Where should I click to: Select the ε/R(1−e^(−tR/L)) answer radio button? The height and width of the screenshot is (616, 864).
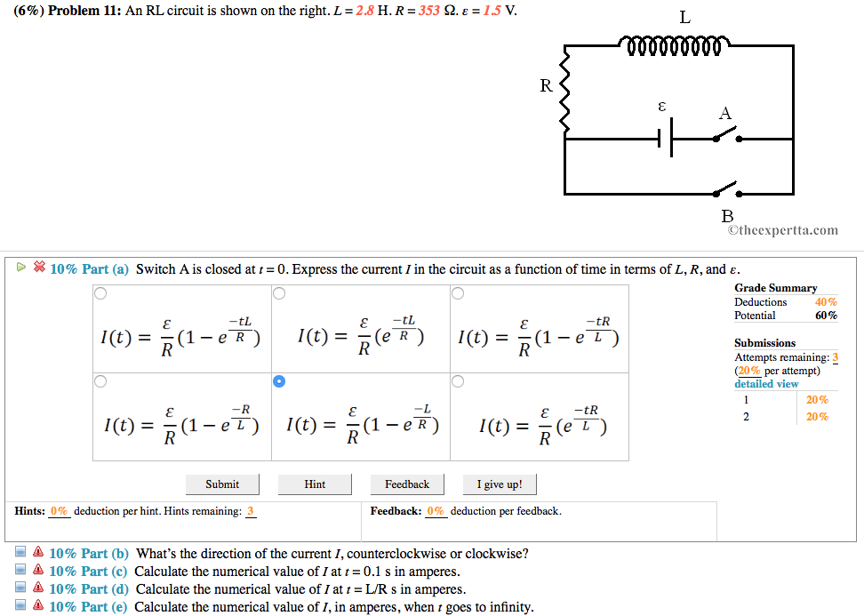(458, 293)
